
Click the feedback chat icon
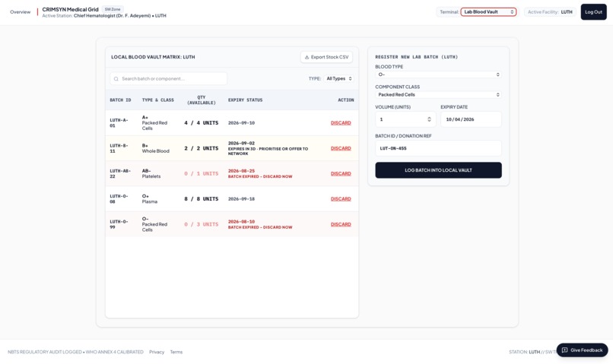pos(564,350)
